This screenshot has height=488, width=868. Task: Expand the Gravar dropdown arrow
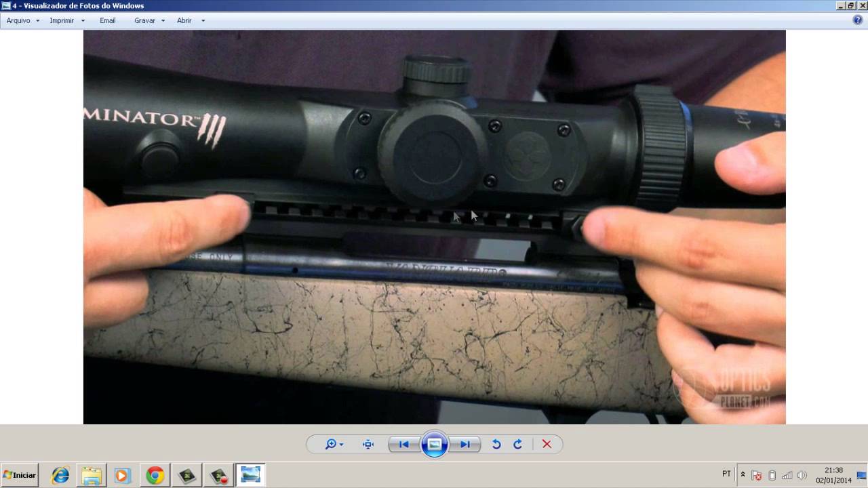click(163, 20)
